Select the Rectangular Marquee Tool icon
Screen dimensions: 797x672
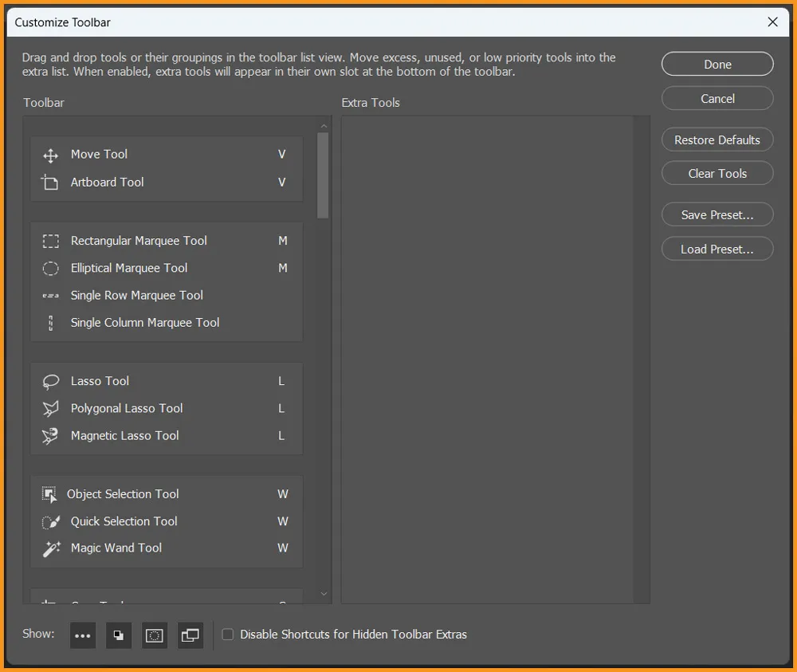(x=50, y=240)
